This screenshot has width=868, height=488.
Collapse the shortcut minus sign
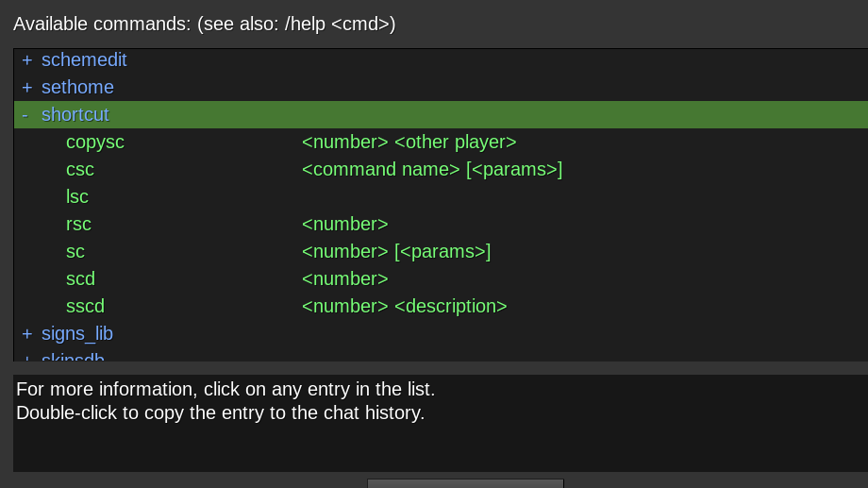(25, 115)
